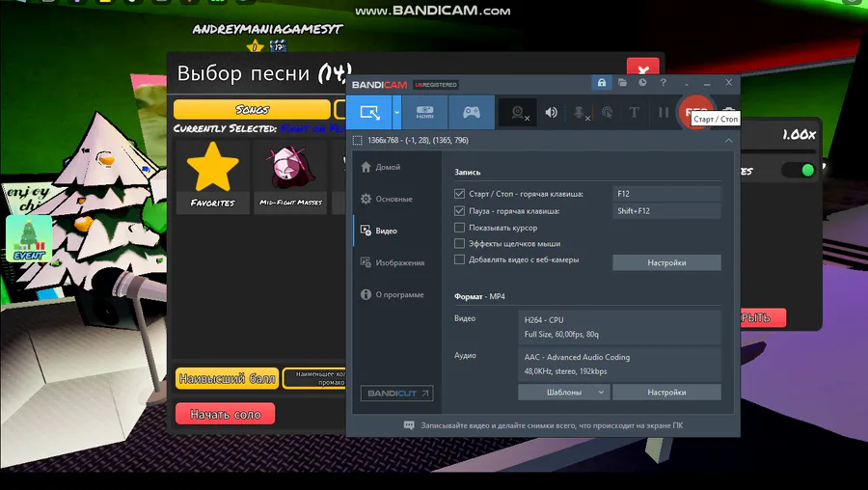Click Начать соло button

point(226,414)
